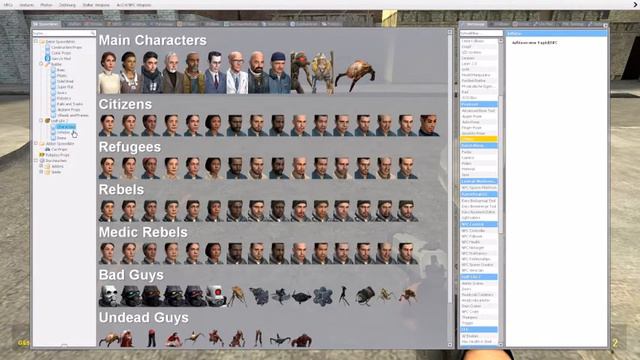Expand the Spiele folder under Durchsuchen
Screen dimensions: 640x360
pyautogui.click(x=41, y=172)
